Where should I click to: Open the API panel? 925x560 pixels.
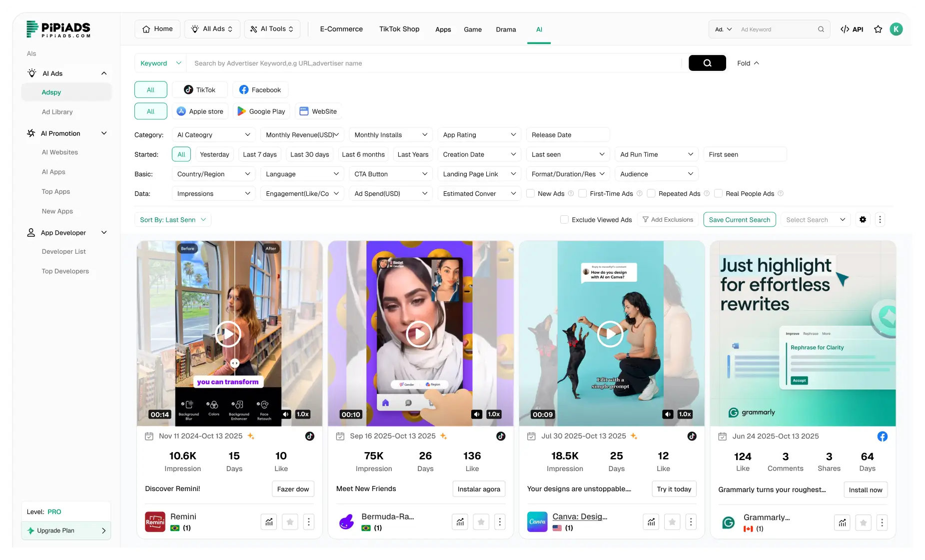851,29
